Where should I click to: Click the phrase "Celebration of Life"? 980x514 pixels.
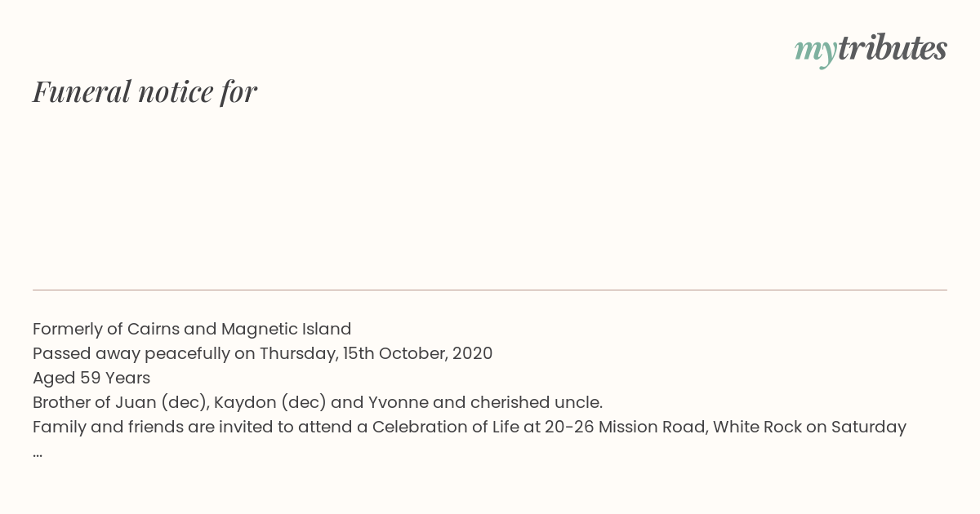(445, 427)
